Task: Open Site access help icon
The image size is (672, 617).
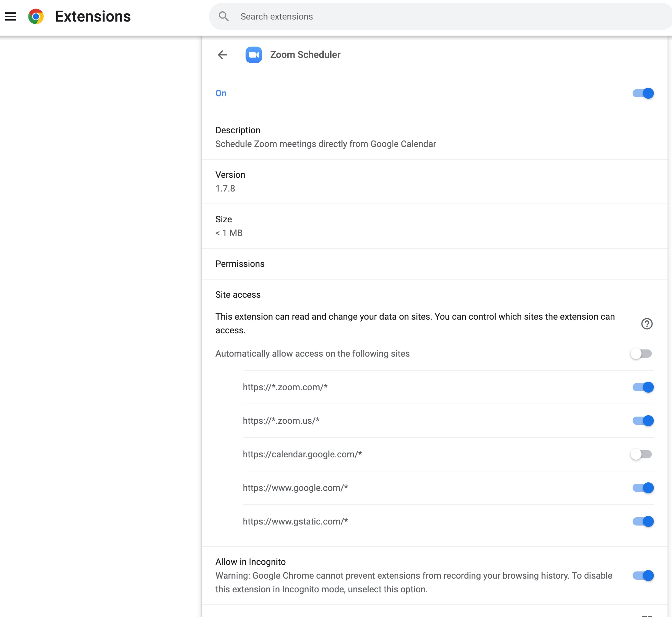Action: (647, 324)
